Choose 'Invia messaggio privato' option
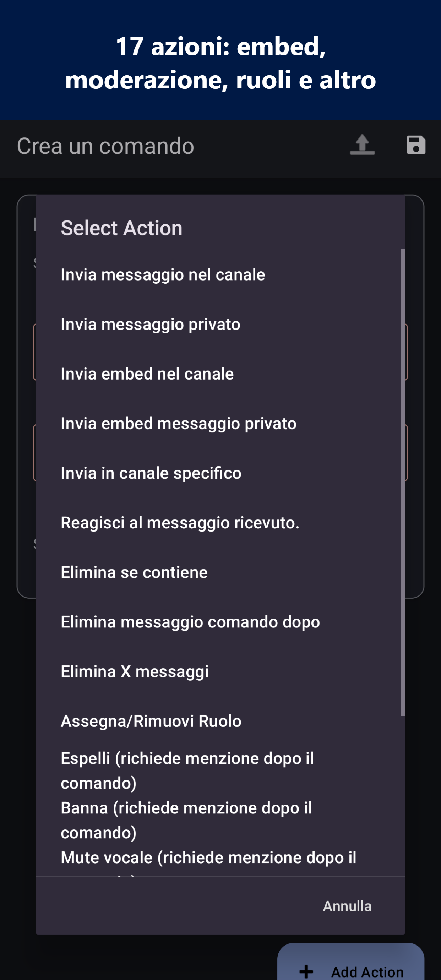Image resolution: width=441 pixels, height=980 pixels. tap(151, 324)
